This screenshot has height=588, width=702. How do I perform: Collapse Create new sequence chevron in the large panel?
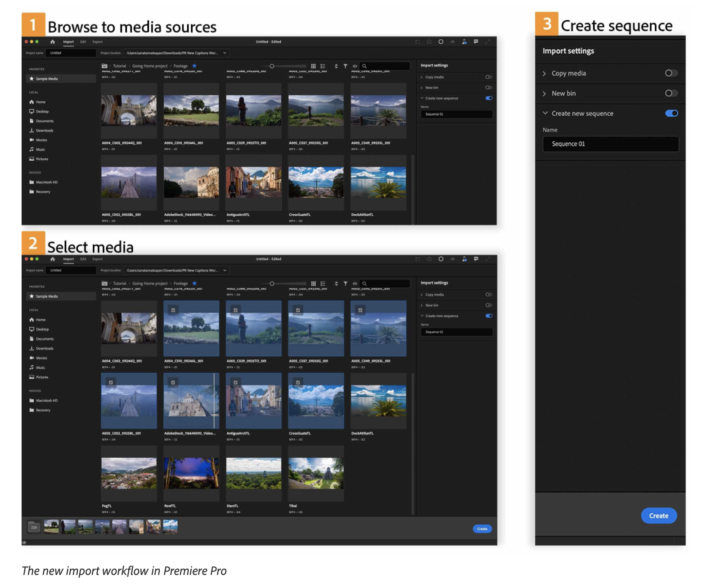(x=545, y=113)
